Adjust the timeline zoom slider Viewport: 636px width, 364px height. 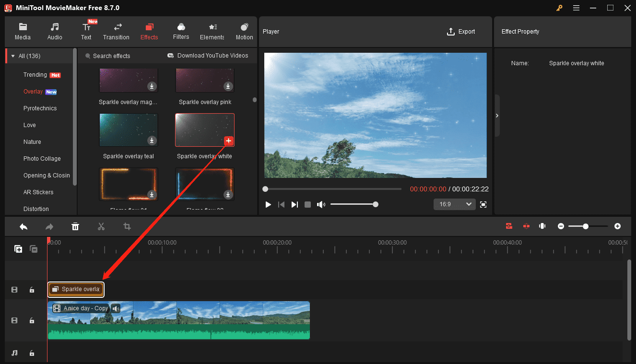coord(589,226)
